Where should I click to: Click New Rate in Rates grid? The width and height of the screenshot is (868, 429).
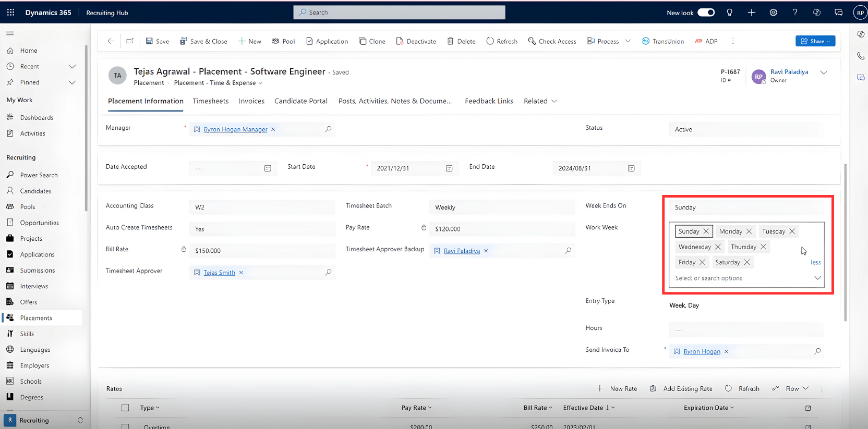pyautogui.click(x=617, y=389)
